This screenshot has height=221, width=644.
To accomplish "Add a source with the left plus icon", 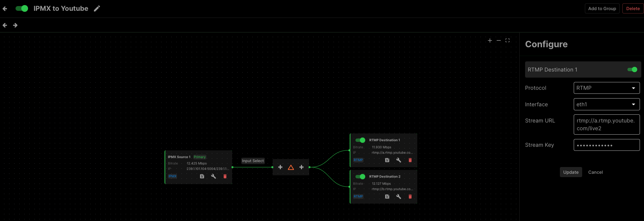I will [280, 167].
